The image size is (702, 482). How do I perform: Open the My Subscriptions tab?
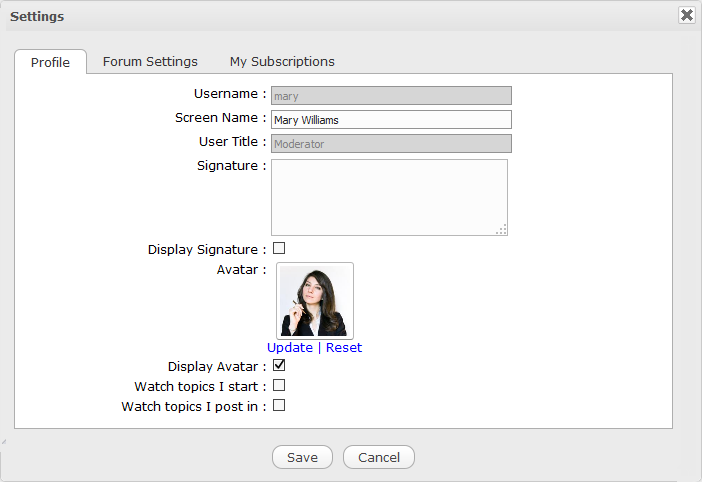point(282,61)
